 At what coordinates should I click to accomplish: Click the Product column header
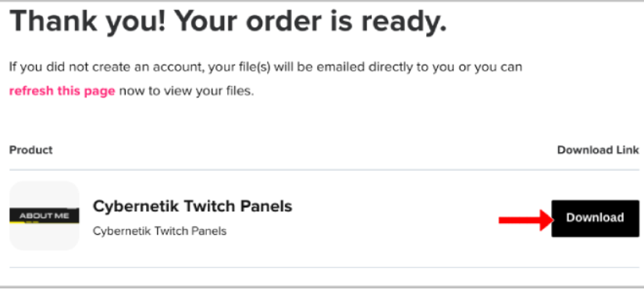[30, 150]
